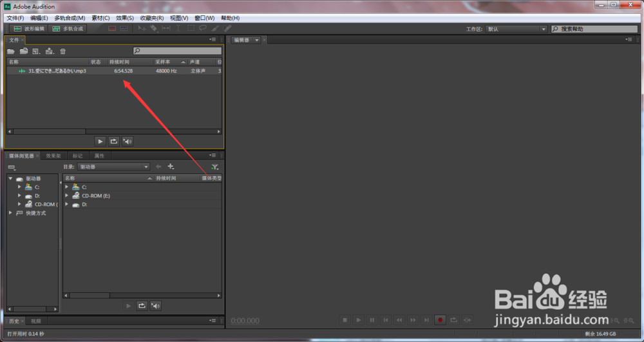Switch to the 媒体浏览器 tab
This screenshot has height=342, width=644.
click(x=21, y=156)
